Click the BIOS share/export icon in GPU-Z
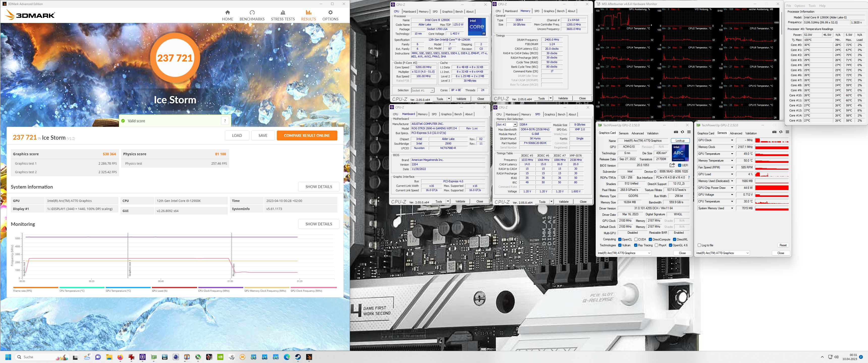 tap(672, 165)
